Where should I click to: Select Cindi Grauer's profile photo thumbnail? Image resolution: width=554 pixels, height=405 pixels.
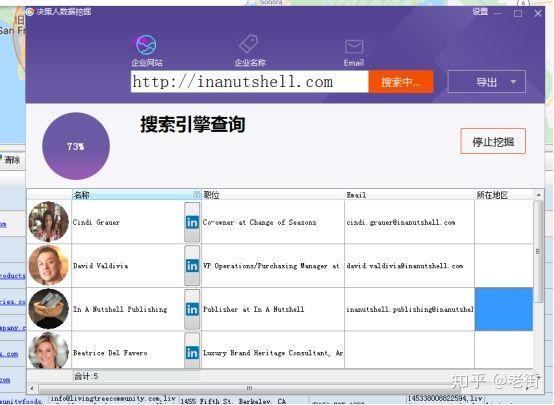click(48, 222)
